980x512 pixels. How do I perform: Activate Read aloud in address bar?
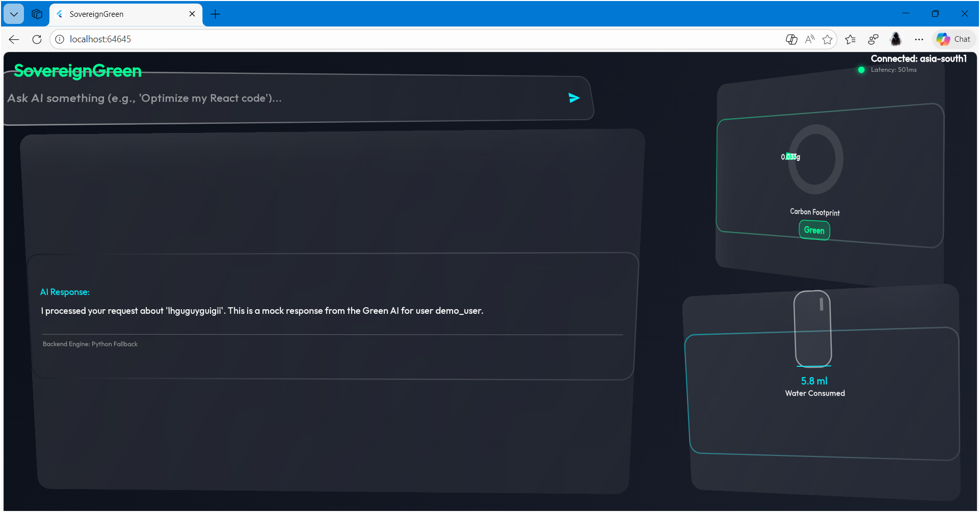(810, 39)
